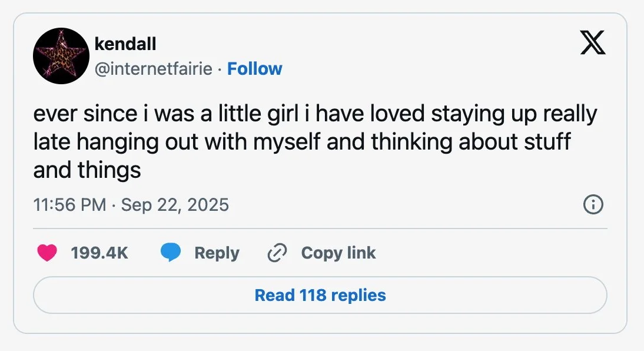
Task: Select the Copy link text
Action: point(338,253)
